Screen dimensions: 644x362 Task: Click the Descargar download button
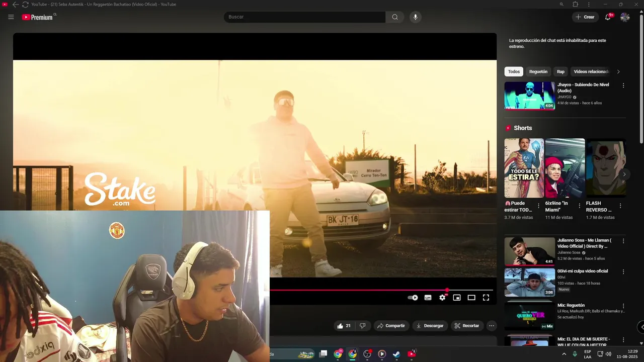tap(430, 326)
